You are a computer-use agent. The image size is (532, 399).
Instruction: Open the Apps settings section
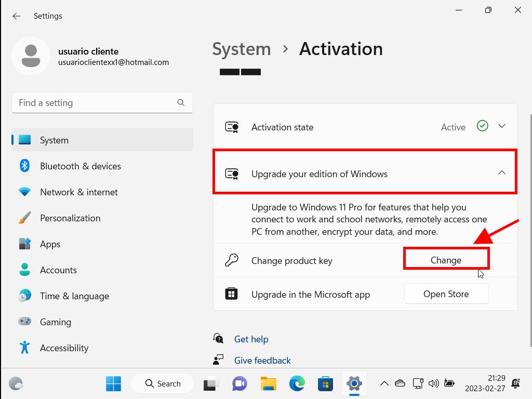(50, 244)
